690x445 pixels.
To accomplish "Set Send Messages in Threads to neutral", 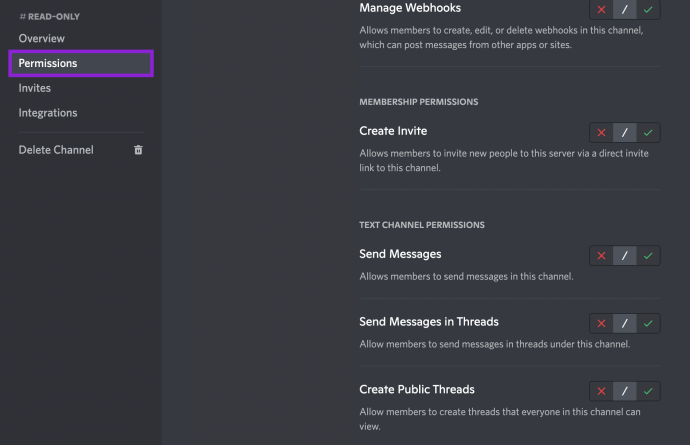I will pos(624,324).
